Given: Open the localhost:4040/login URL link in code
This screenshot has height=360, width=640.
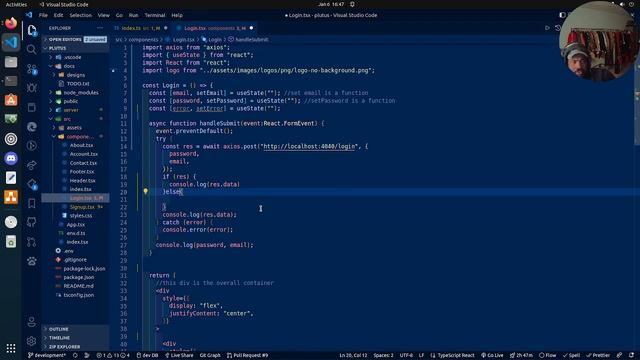Looking at the screenshot, I should coord(309,147).
